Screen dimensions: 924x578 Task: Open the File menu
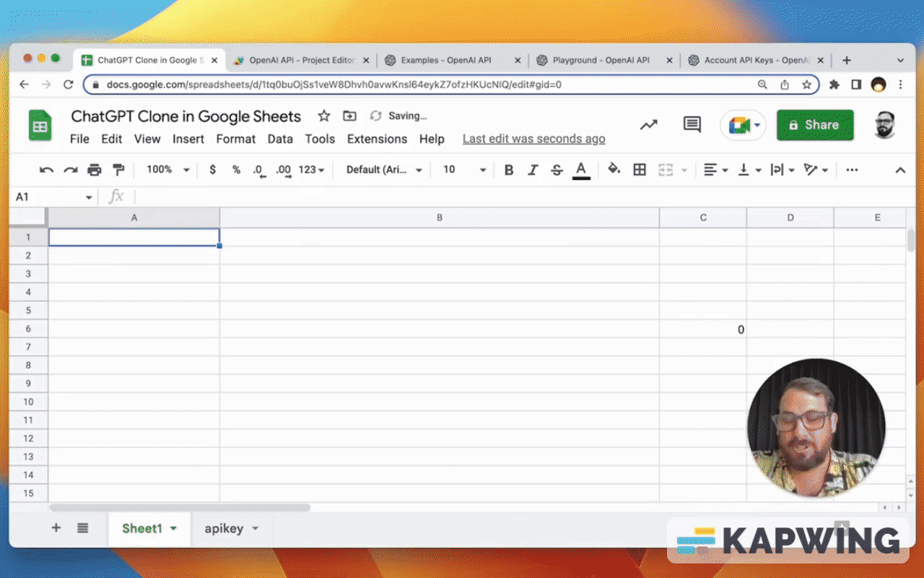(x=79, y=139)
